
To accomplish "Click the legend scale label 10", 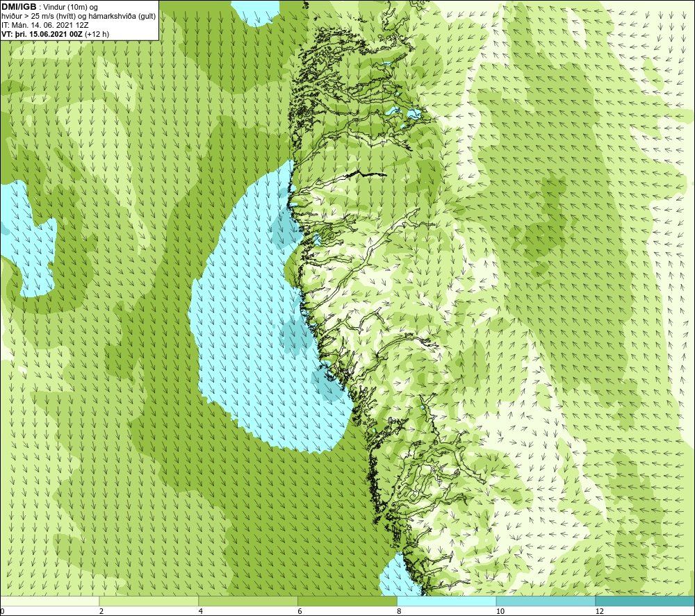I will coord(500,611).
